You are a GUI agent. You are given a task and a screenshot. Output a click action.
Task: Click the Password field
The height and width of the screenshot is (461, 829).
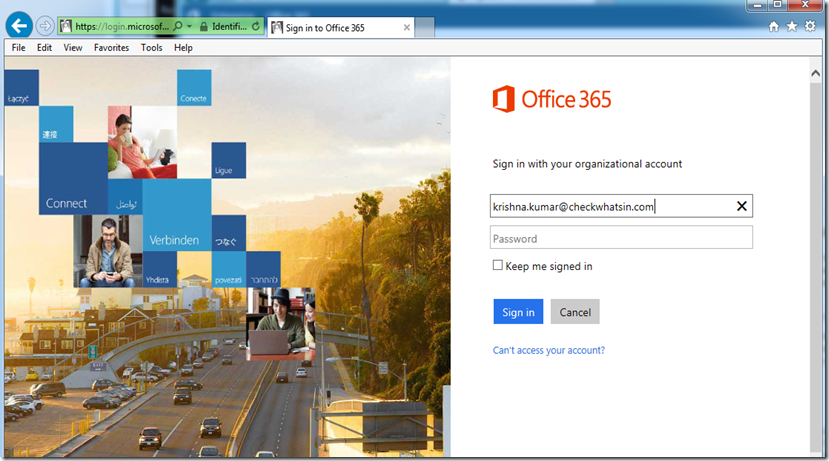coord(621,237)
